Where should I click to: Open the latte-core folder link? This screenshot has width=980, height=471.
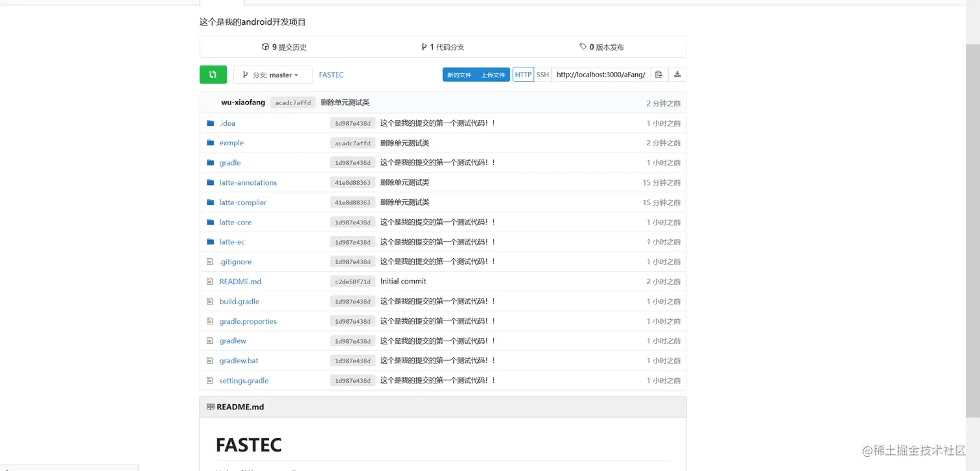(235, 222)
